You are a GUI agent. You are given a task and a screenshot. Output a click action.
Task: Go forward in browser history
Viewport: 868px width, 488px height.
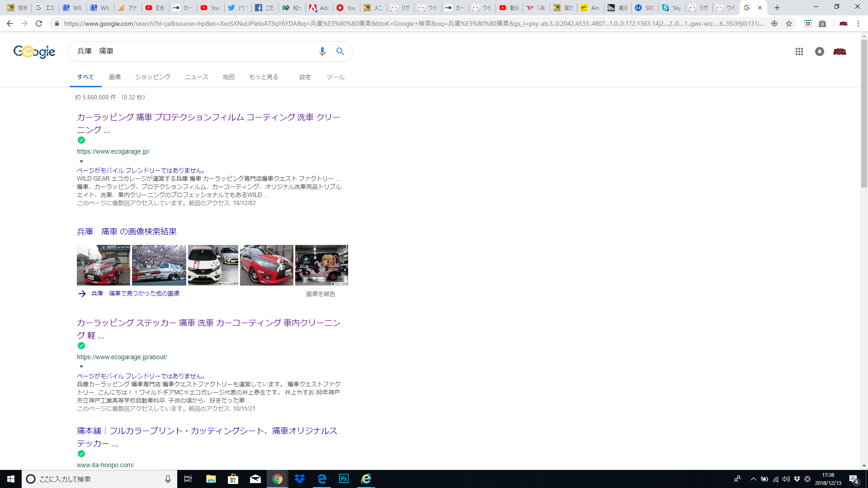(24, 23)
